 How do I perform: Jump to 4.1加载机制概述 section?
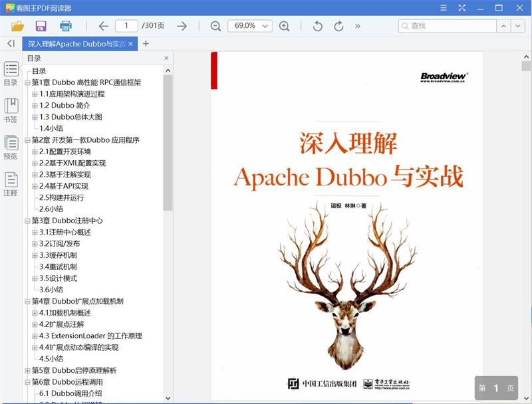click(65, 313)
